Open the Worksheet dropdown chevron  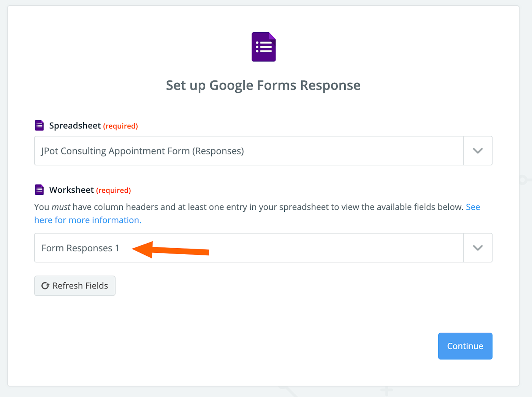[x=478, y=248]
